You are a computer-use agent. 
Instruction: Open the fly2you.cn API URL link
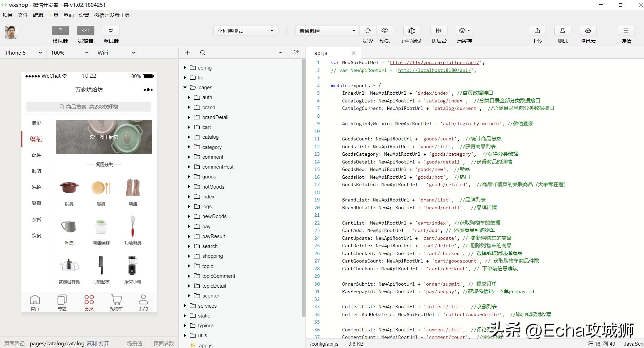[434, 63]
